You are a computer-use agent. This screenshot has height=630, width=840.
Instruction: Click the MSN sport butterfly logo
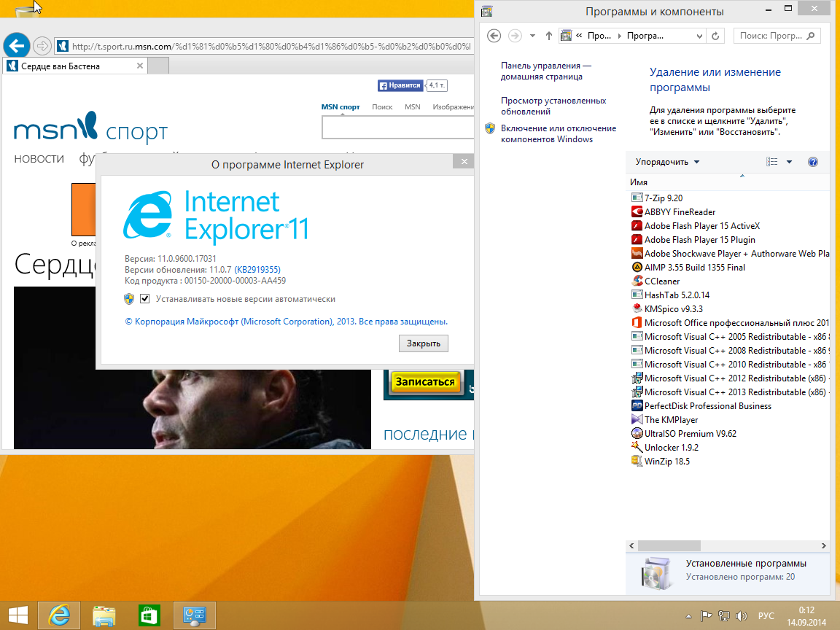(87, 125)
